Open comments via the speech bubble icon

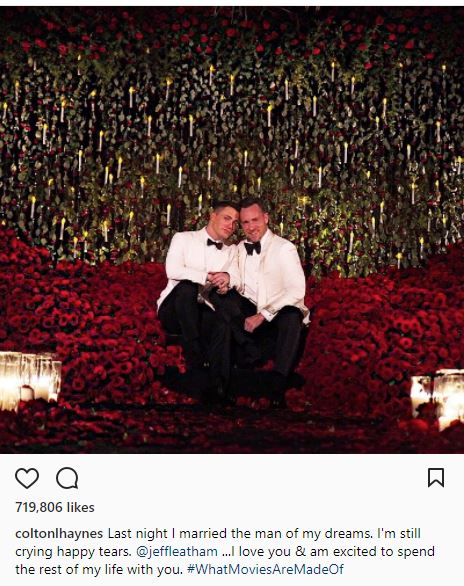(x=67, y=478)
